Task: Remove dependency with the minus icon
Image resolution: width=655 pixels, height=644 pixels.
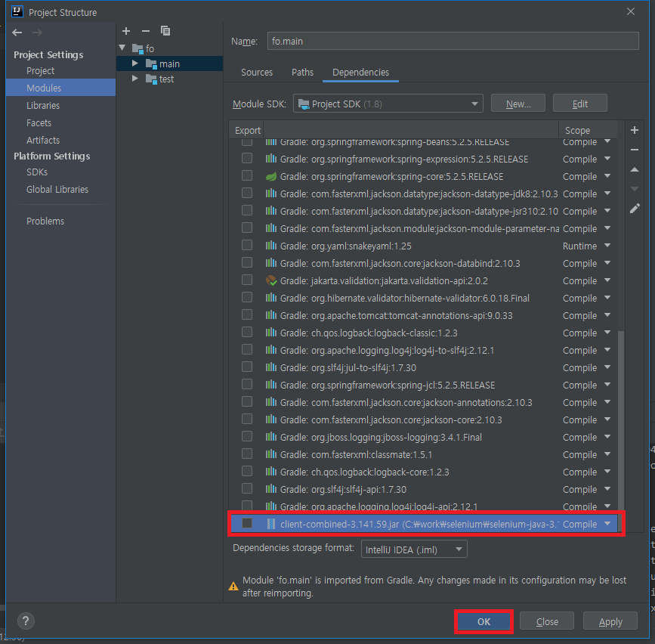Action: tap(634, 150)
